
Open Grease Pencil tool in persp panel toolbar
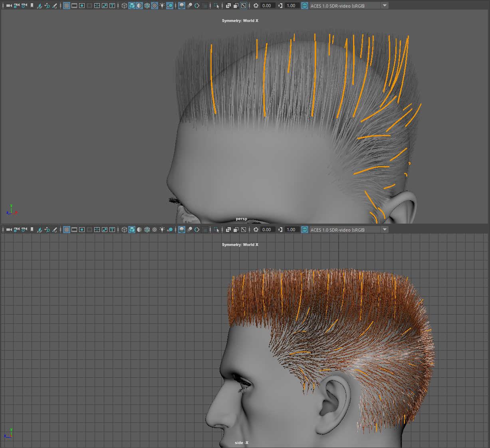click(x=55, y=6)
